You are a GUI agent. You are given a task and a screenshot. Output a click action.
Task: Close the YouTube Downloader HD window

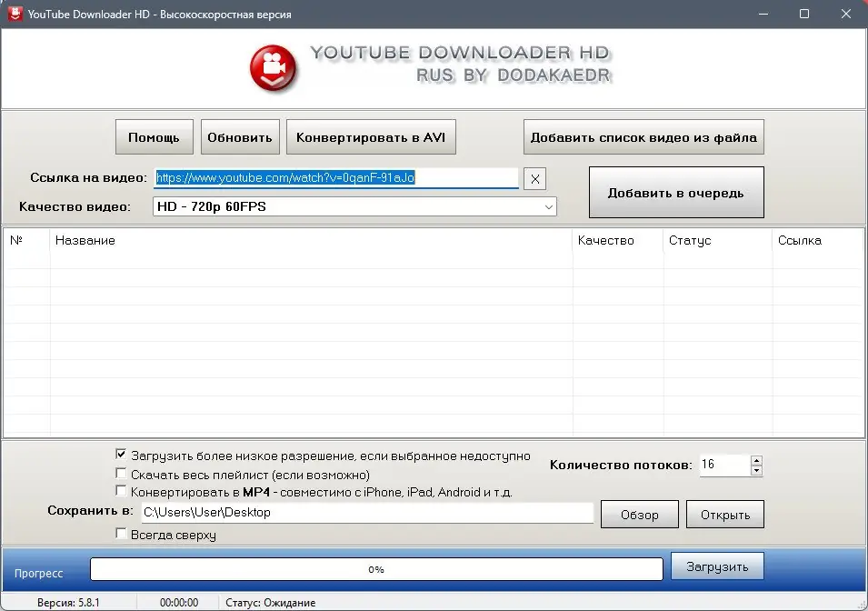[846, 14]
